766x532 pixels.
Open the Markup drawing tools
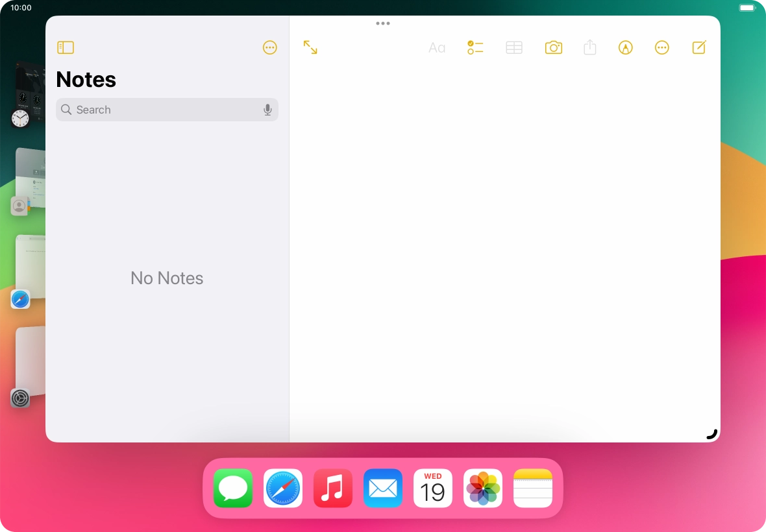(625, 47)
